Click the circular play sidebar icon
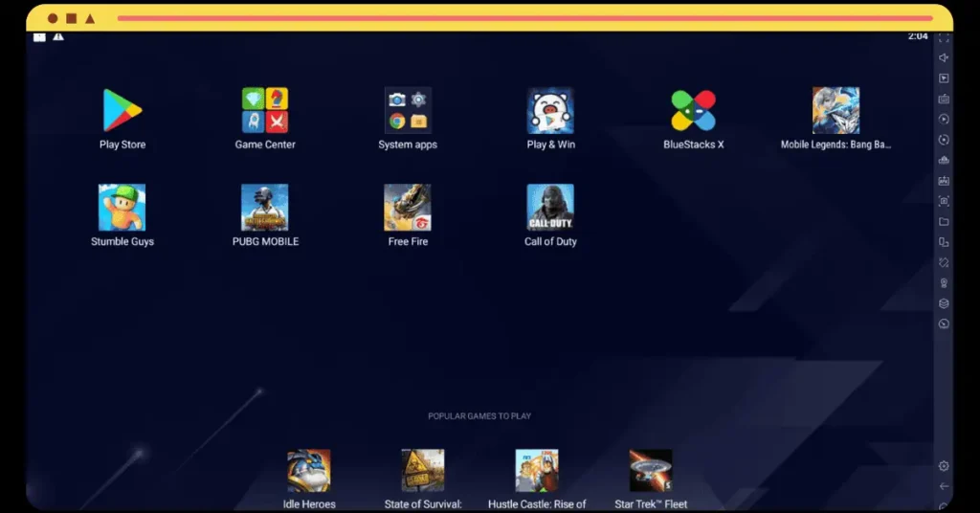The width and height of the screenshot is (980, 513). pos(944,119)
